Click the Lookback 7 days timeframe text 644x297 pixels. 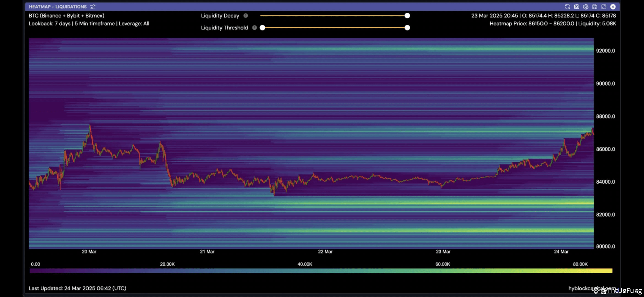[89, 24]
